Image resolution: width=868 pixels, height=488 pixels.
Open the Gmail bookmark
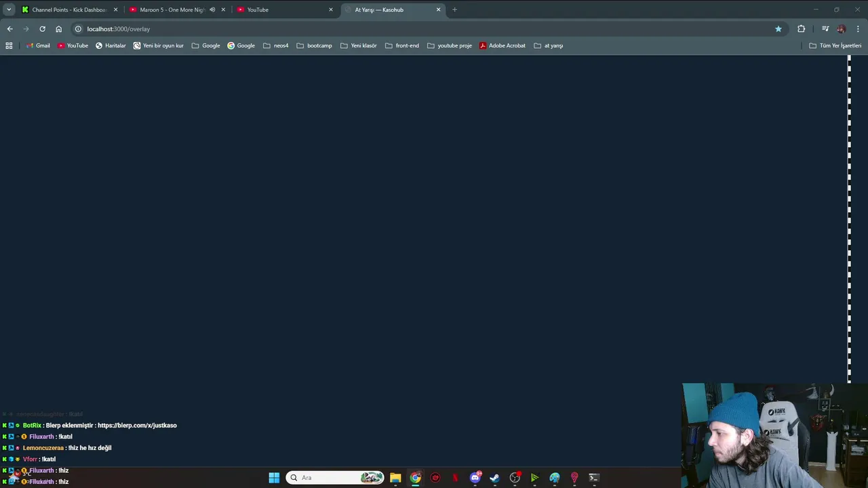point(38,45)
